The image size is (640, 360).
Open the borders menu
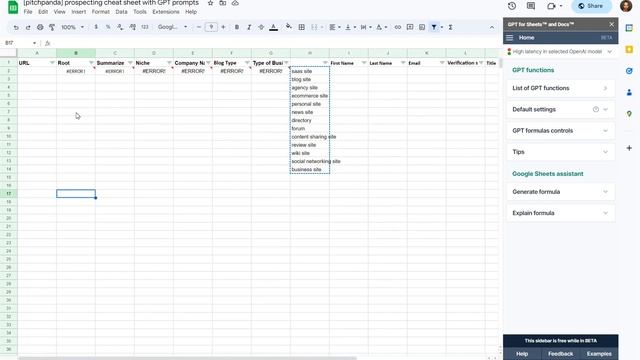coord(302,27)
